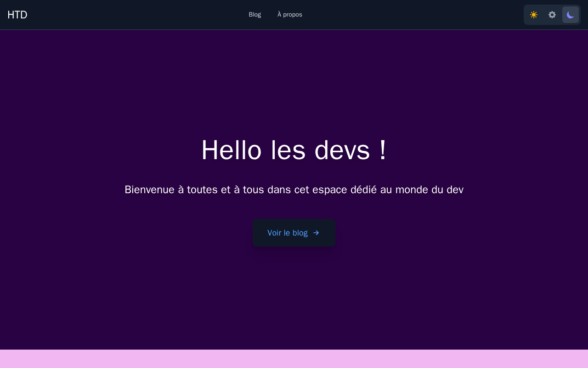Click the word devs in the heading
588x368 pixels.
click(x=342, y=150)
